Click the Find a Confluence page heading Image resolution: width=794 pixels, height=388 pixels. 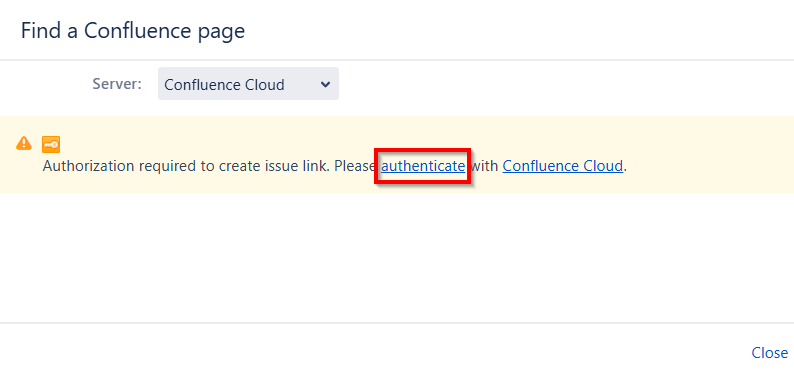pos(133,31)
